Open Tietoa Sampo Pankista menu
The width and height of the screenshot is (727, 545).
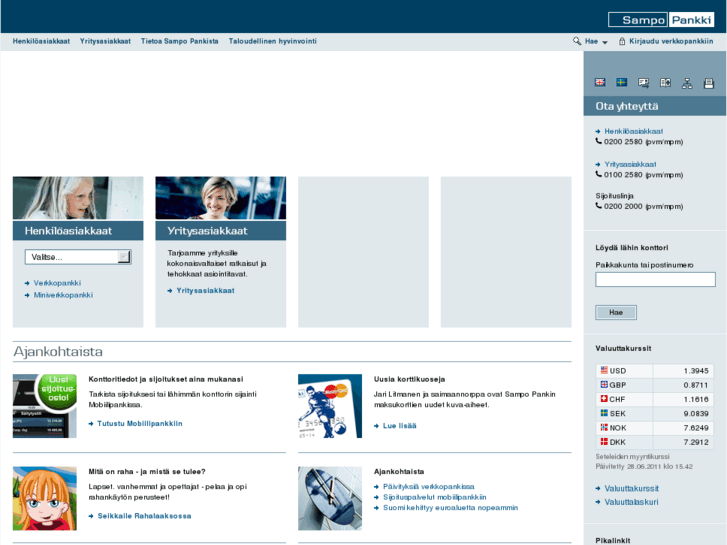tap(179, 41)
